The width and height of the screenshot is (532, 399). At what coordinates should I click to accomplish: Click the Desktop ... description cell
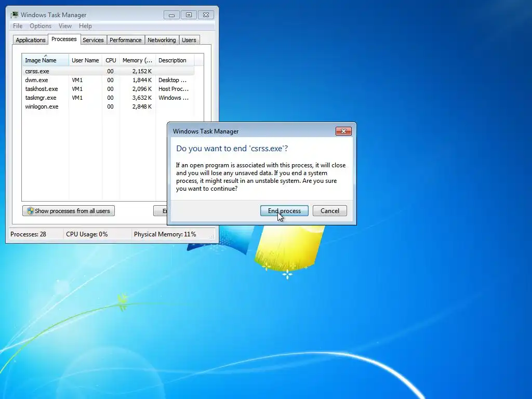click(x=172, y=80)
